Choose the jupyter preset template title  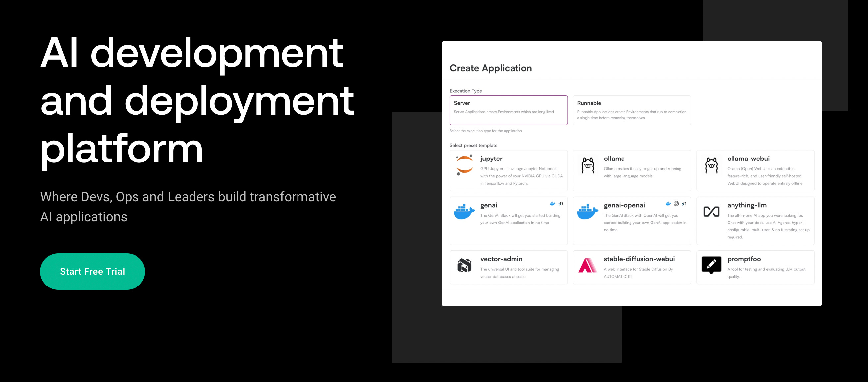pyautogui.click(x=491, y=159)
